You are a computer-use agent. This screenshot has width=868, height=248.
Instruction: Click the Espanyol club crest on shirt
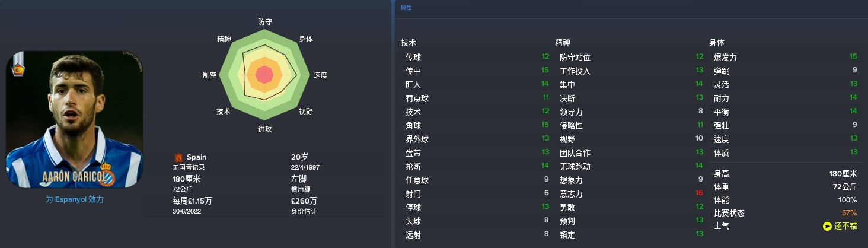click(x=106, y=173)
